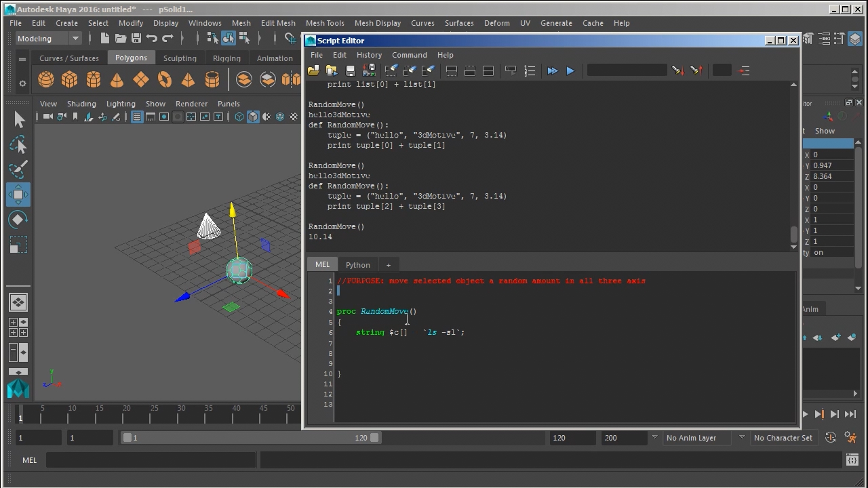The height and width of the screenshot is (488, 868).
Task: Click the polygon sphere shelf icon
Action: 46,80
